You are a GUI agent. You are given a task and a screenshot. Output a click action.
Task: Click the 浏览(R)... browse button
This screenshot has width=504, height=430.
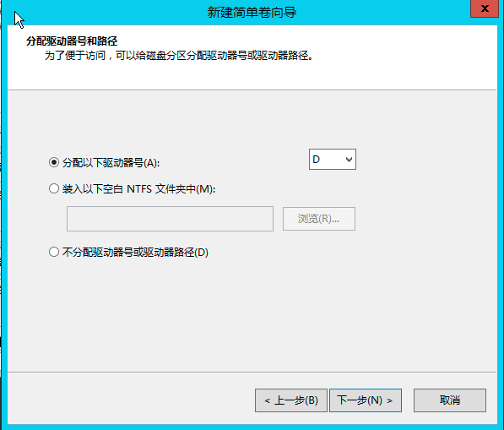click(x=319, y=219)
